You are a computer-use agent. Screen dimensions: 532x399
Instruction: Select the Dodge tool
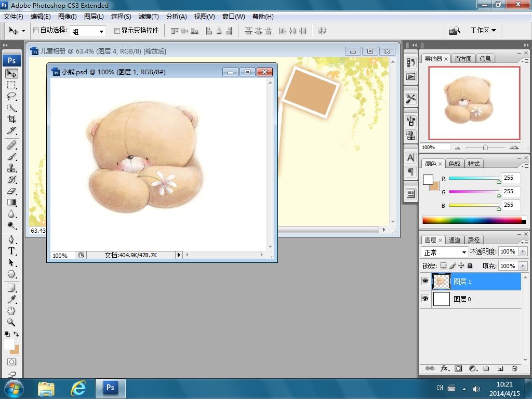[11, 225]
